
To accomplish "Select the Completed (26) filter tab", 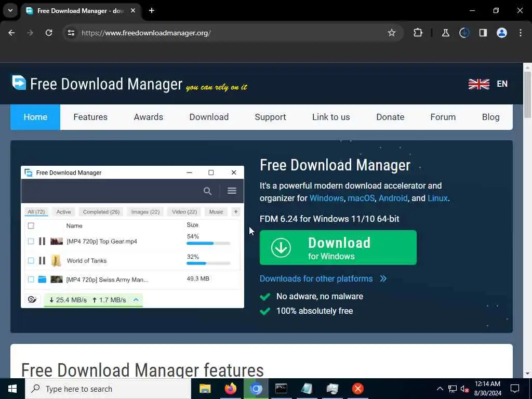I will [x=101, y=212].
